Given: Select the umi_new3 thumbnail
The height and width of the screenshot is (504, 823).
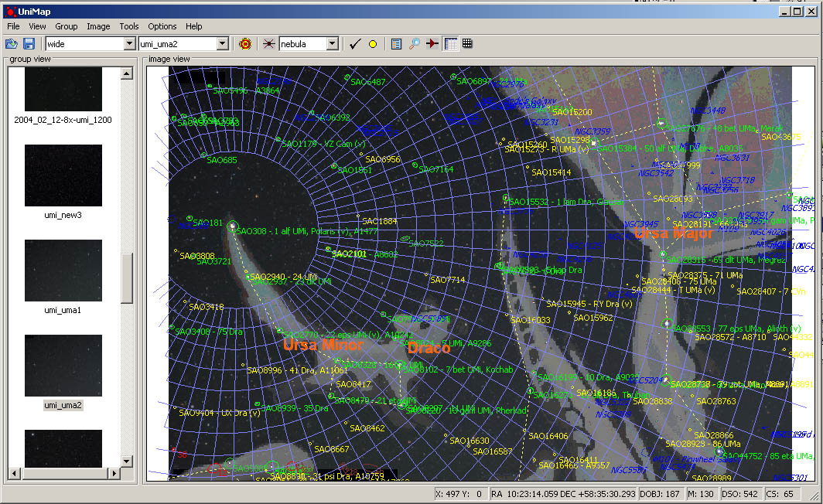Looking at the screenshot, I should [x=63, y=175].
